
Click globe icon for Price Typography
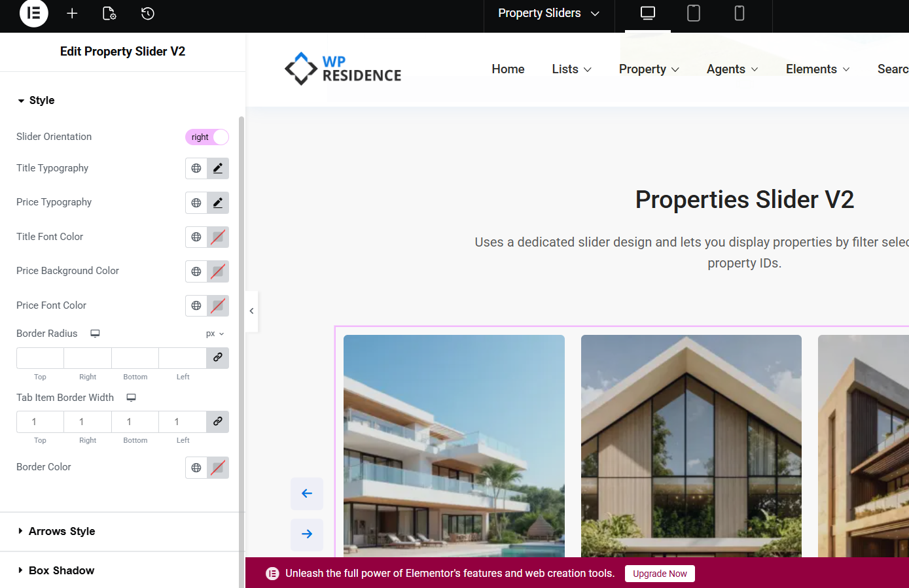[196, 203]
